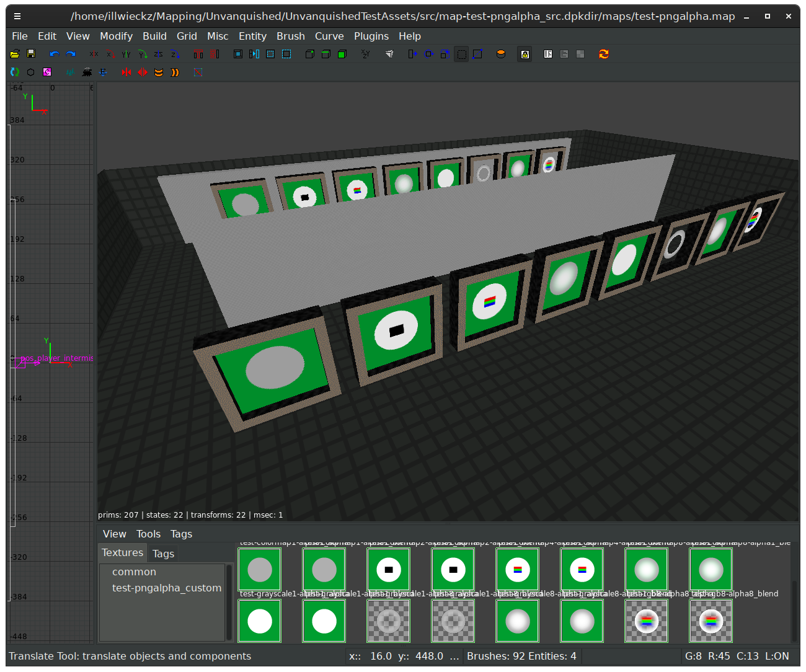Click the red Select Touching icon
Viewport: 806px width, 672px height.
click(x=215, y=54)
